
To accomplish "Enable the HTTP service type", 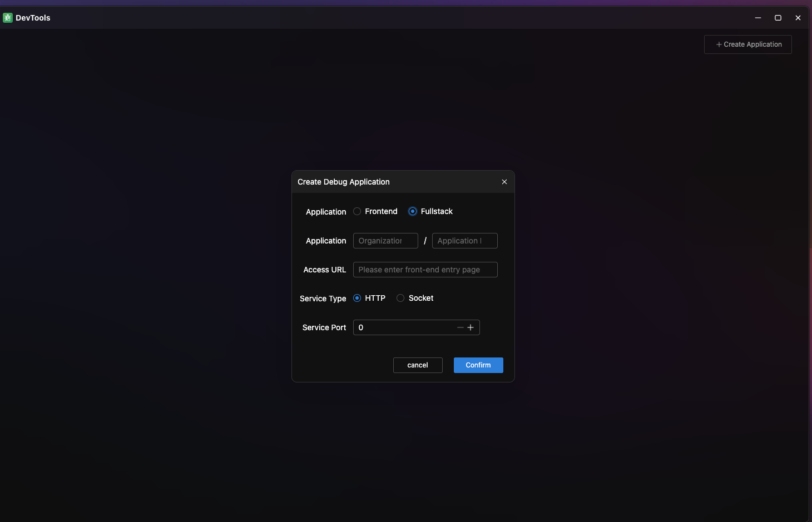I will point(358,298).
